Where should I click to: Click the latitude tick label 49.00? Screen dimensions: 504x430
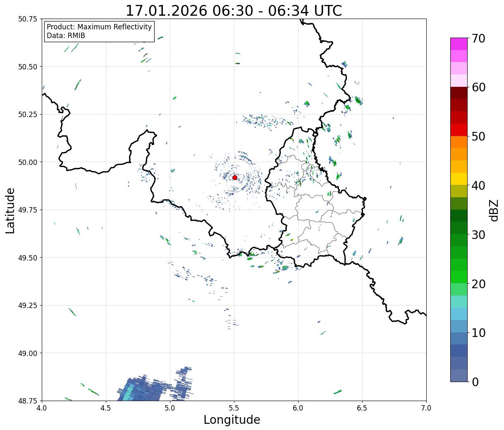28,353
